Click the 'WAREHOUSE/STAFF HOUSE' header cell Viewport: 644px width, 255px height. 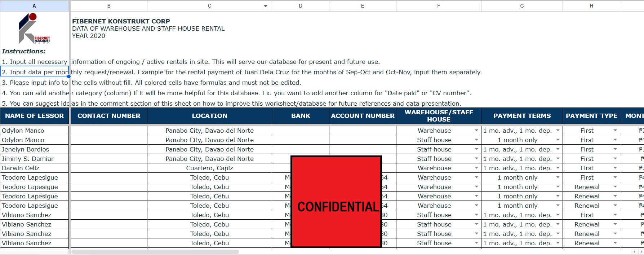pyautogui.click(x=439, y=116)
